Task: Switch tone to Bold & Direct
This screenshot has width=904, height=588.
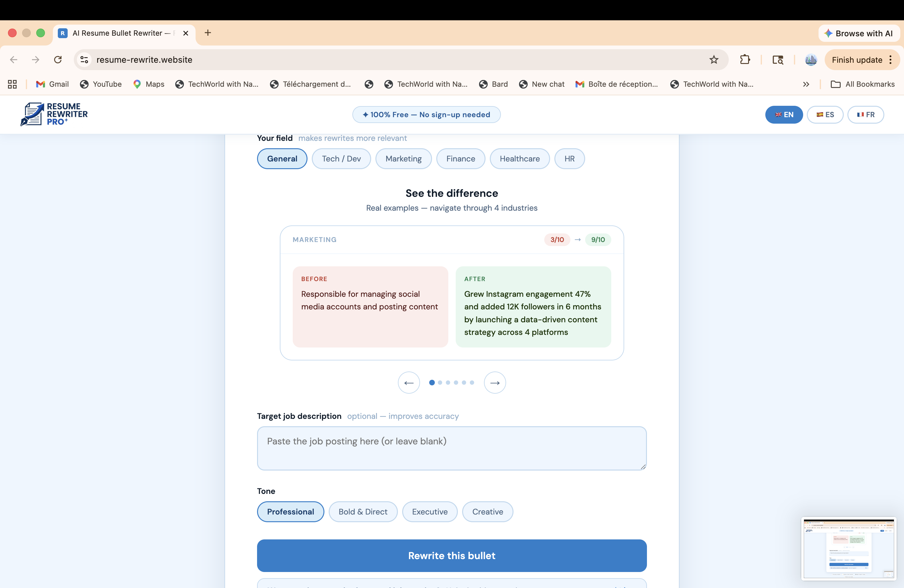Action: pos(363,512)
